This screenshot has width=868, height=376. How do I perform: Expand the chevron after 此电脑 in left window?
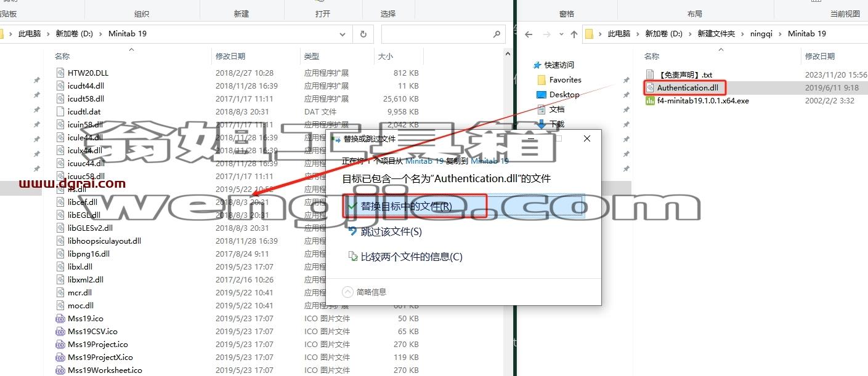(48, 34)
